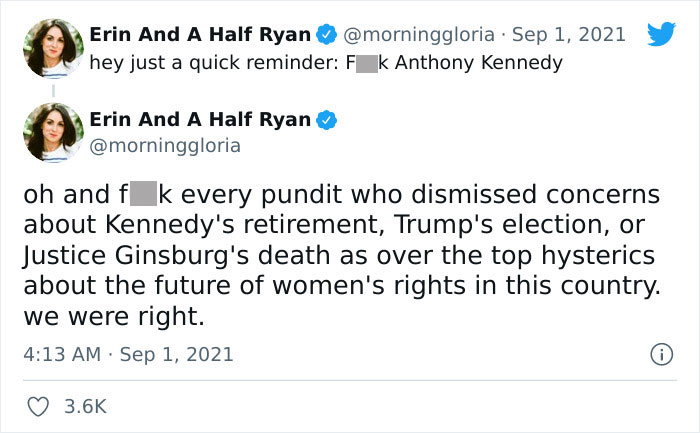Image resolution: width=700 pixels, height=433 pixels.
Task: Click the @morninggloria handle under the lower name
Action: pyautogui.click(x=165, y=146)
